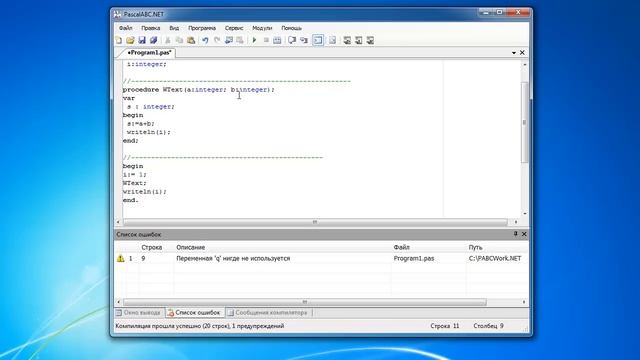
Task: Click the editor vertical scrollbar down arrow
Action: 525,213
